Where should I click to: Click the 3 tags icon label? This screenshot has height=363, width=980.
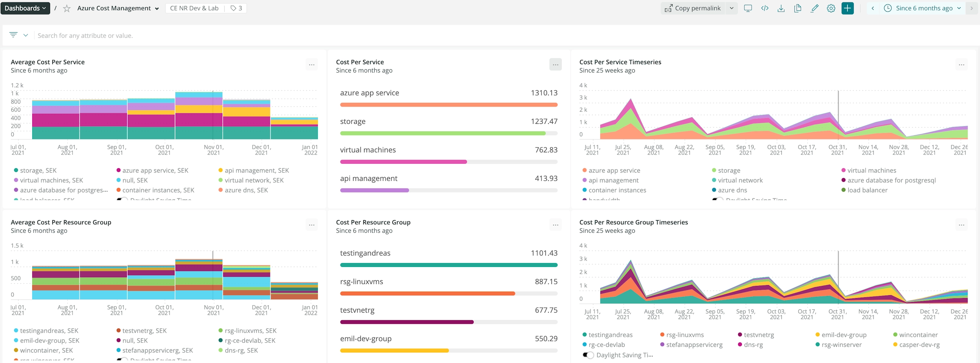(236, 8)
